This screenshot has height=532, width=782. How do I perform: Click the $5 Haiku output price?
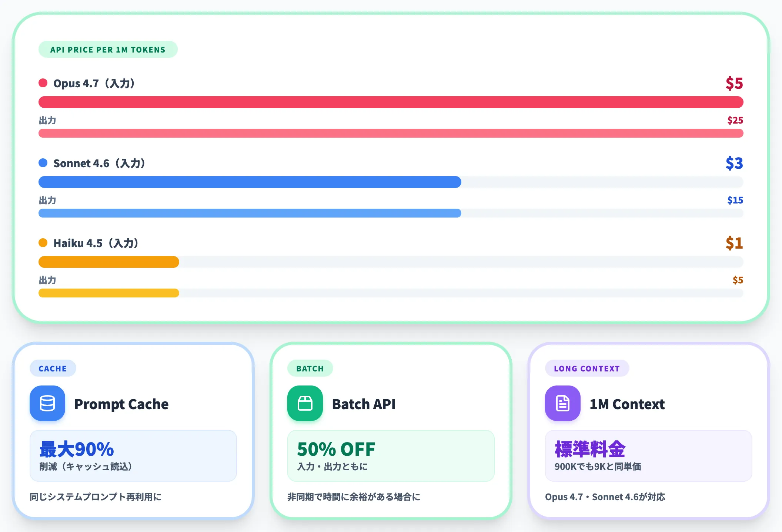pos(738,280)
